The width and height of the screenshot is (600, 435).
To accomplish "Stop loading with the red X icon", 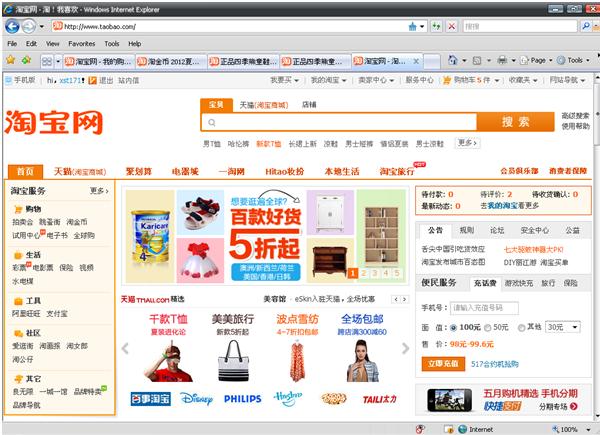I will [x=452, y=26].
